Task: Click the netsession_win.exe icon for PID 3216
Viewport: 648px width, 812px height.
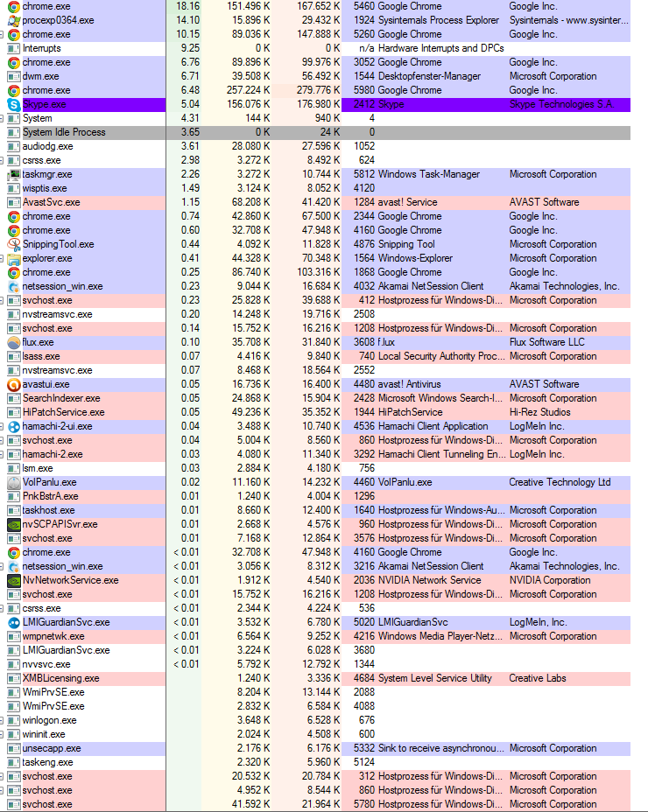Action: (x=14, y=566)
